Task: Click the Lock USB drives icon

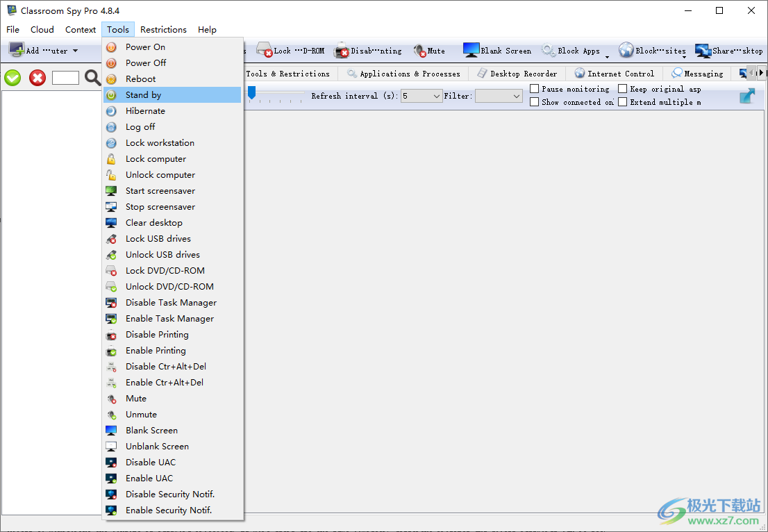Action: point(111,239)
